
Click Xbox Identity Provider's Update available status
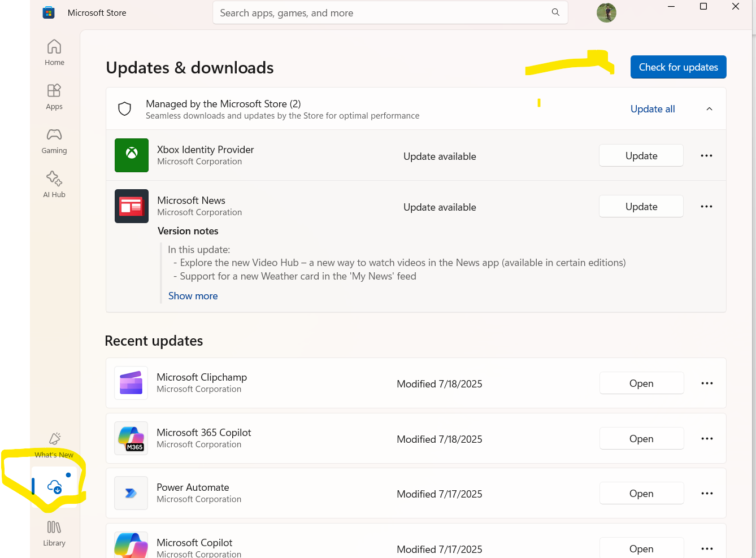440,156
